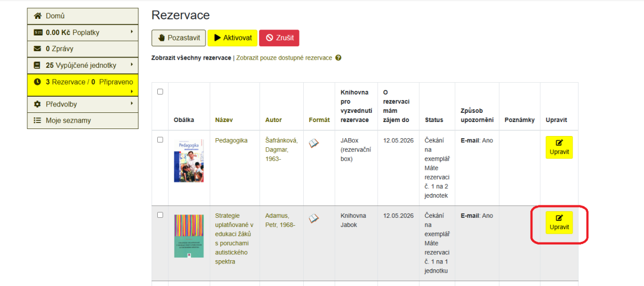Select checkbox for Strategie uplatňované row
The image size is (644, 286).
(x=160, y=215)
